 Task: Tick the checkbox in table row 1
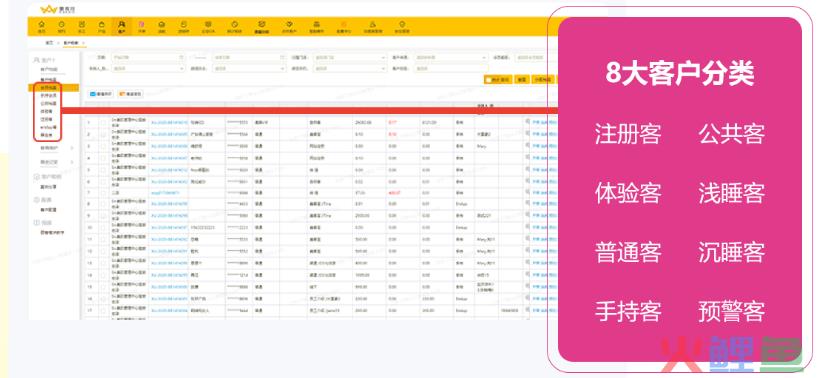coord(103,122)
